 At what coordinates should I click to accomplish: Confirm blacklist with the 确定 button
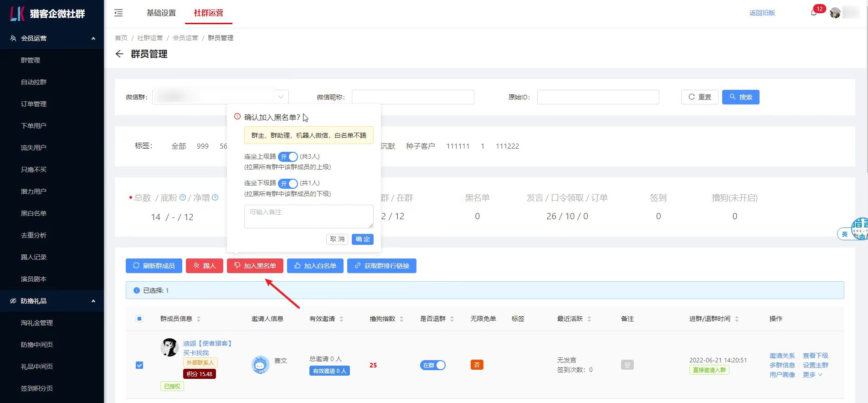[362, 239]
